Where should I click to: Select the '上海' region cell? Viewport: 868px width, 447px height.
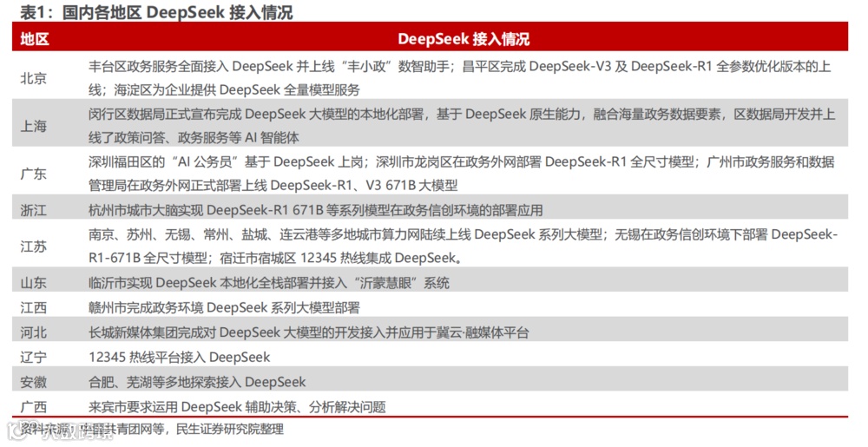tap(34, 126)
